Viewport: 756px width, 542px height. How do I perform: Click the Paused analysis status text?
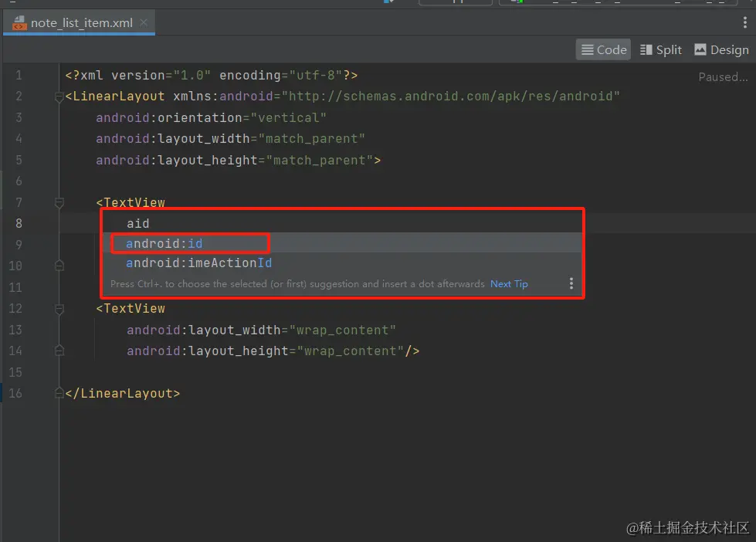click(x=723, y=76)
